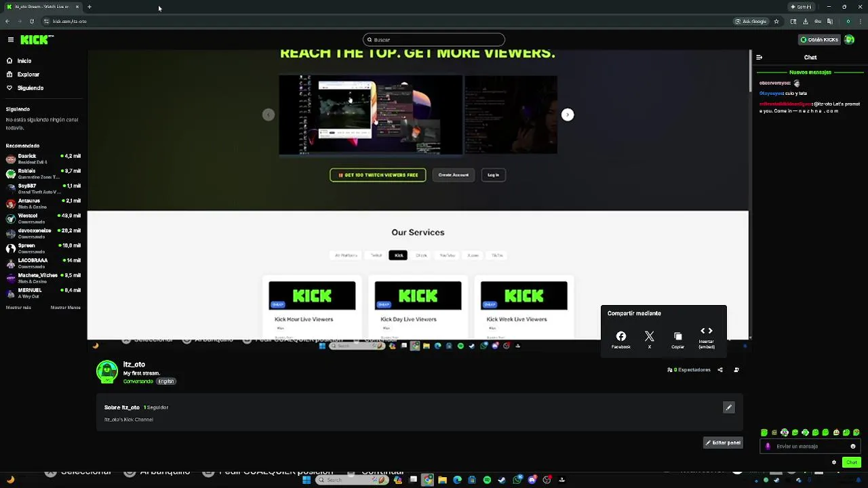Image resolution: width=868 pixels, height=488 pixels.
Task: Click the purple icon in chat input
Action: click(x=768, y=447)
